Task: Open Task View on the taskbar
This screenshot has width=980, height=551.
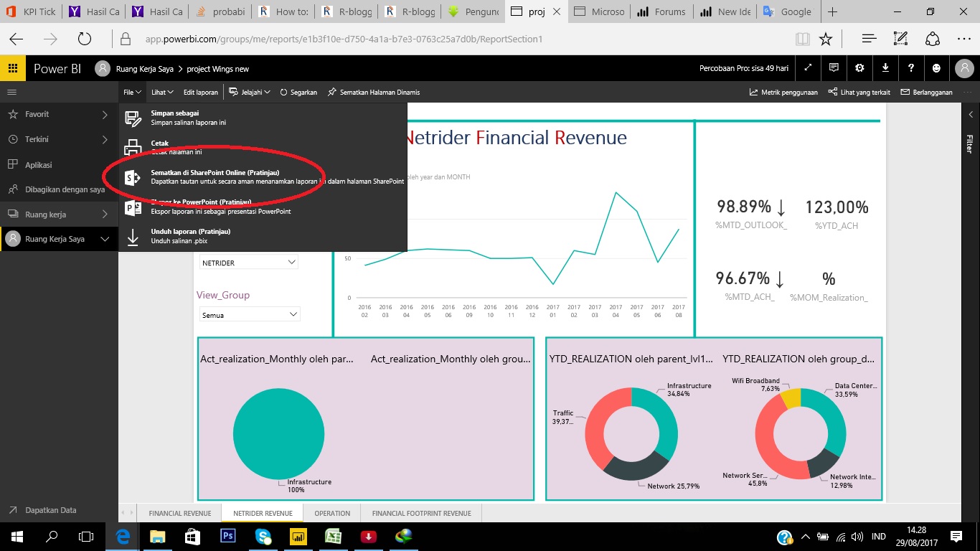Action: 86,536
